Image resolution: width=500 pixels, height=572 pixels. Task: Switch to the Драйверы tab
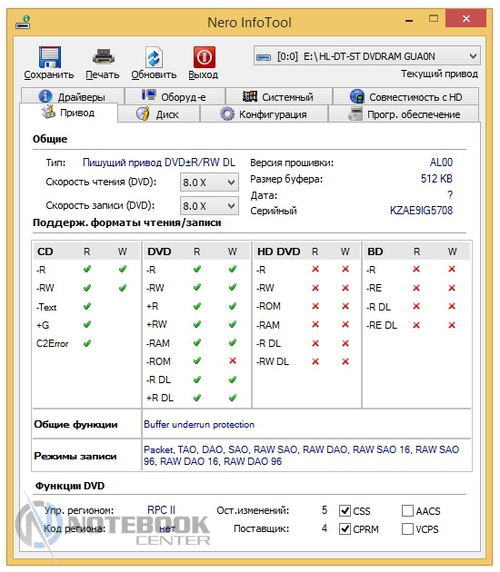coord(72,97)
